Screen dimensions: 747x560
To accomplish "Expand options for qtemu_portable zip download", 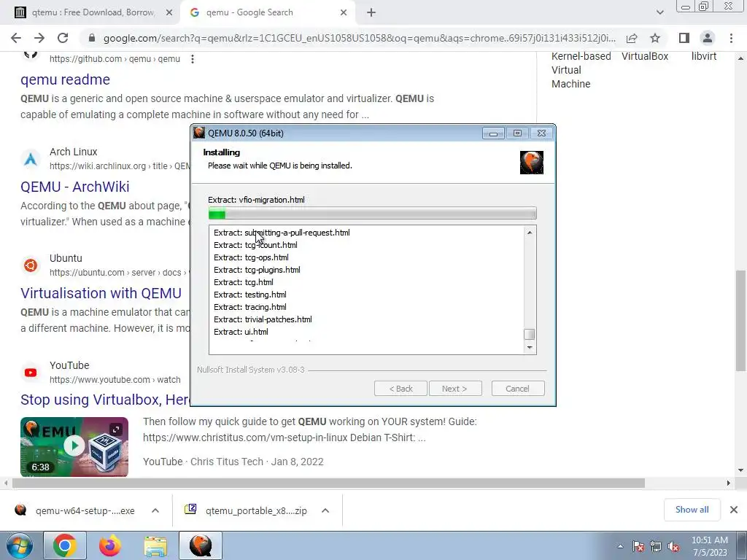I will pos(325,510).
